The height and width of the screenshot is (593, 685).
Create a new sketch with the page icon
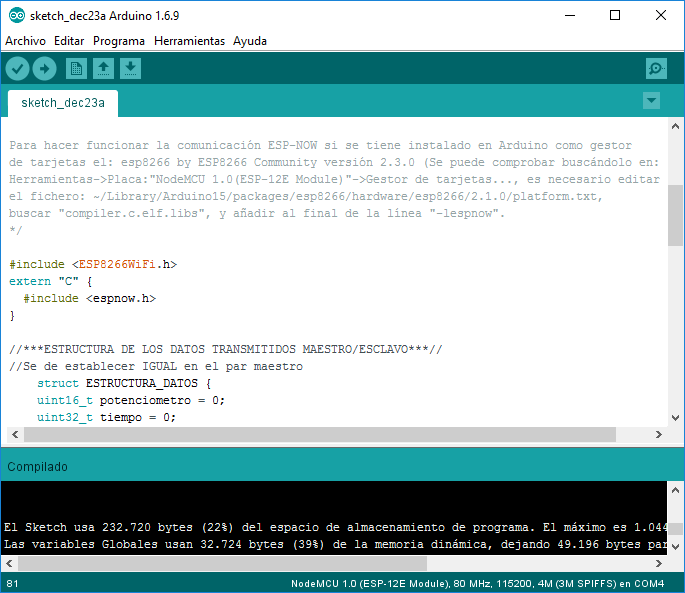[76, 69]
